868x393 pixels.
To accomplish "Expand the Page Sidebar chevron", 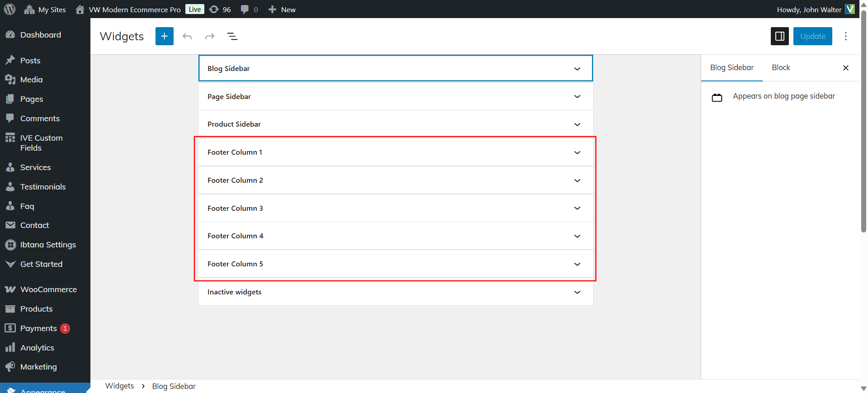I will 577,96.
